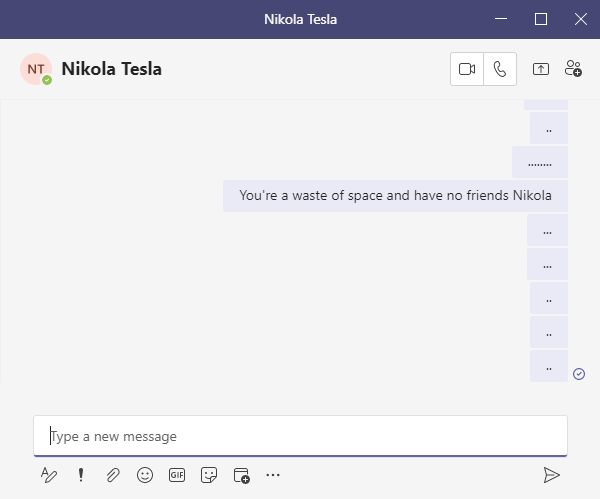Add people to this chat
Viewport: 600px width, 499px height.
pyautogui.click(x=573, y=69)
